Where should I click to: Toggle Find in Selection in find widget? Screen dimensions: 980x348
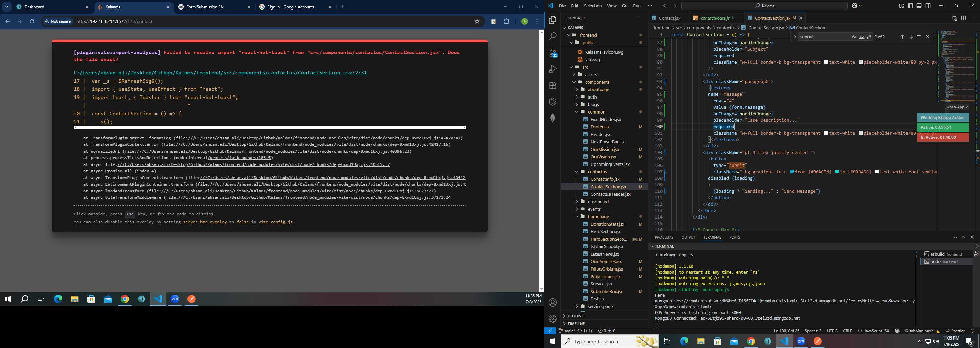(919, 37)
